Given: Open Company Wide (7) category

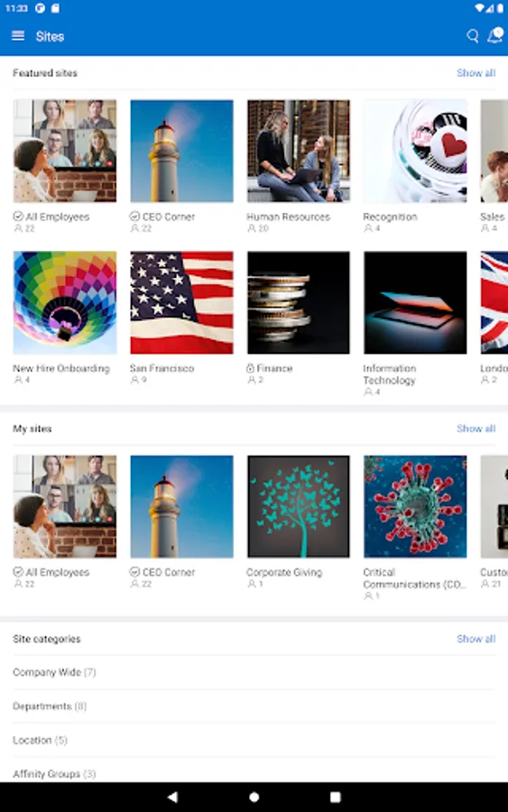Looking at the screenshot, I should point(254,672).
